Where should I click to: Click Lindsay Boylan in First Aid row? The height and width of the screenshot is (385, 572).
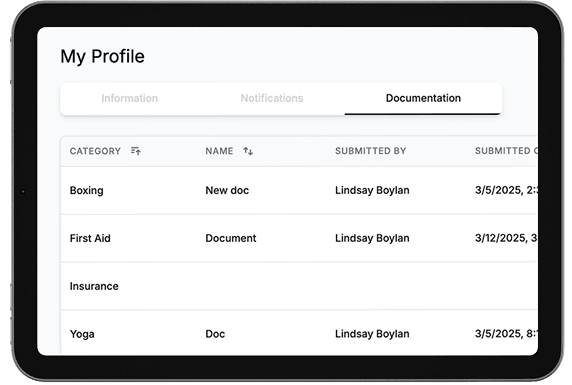[x=372, y=238]
